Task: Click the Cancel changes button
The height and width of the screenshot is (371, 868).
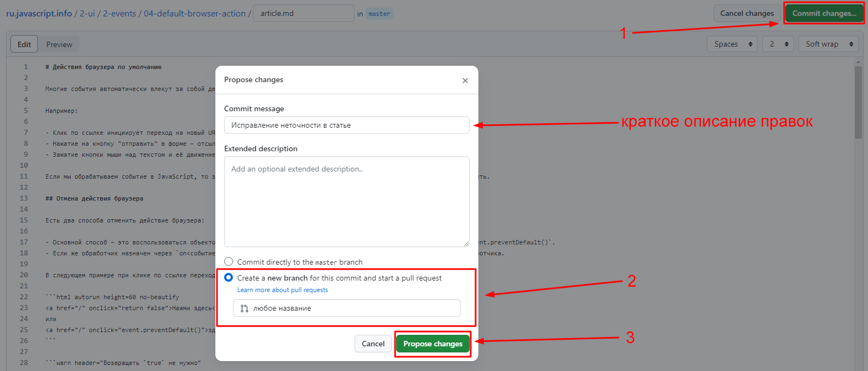Action: click(x=747, y=13)
